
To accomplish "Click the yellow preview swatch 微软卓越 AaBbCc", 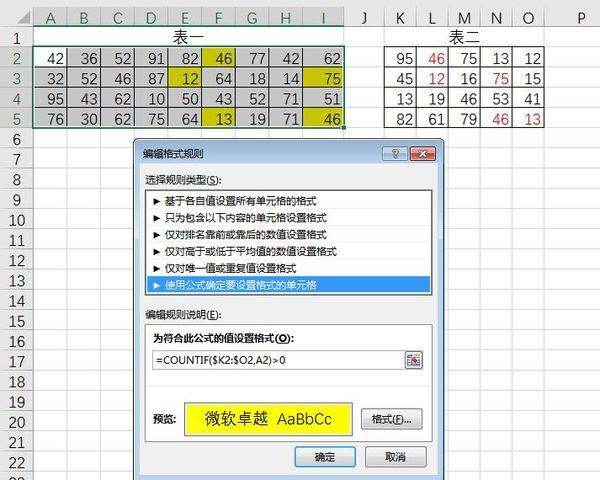I will click(269, 419).
